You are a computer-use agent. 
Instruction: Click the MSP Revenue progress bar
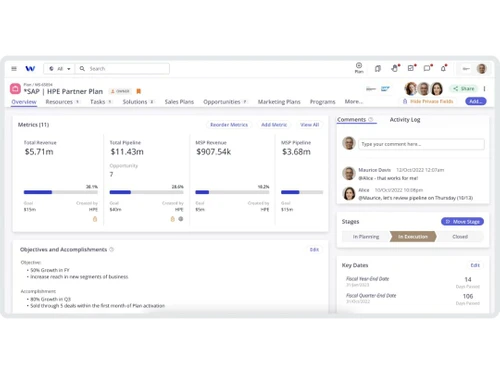(x=232, y=192)
